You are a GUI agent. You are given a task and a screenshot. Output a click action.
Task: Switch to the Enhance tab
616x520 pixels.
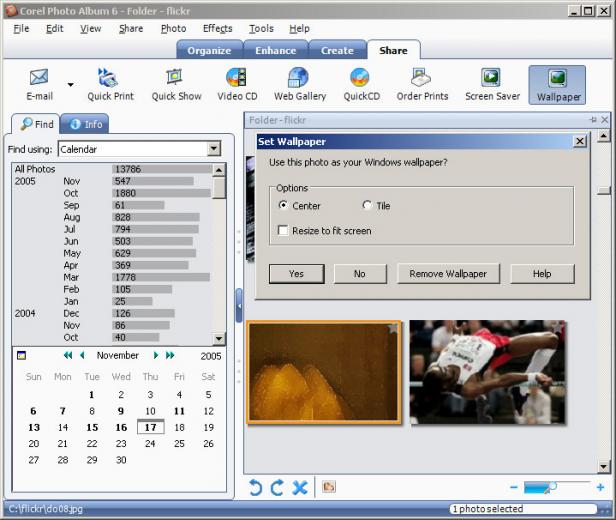[x=275, y=50]
